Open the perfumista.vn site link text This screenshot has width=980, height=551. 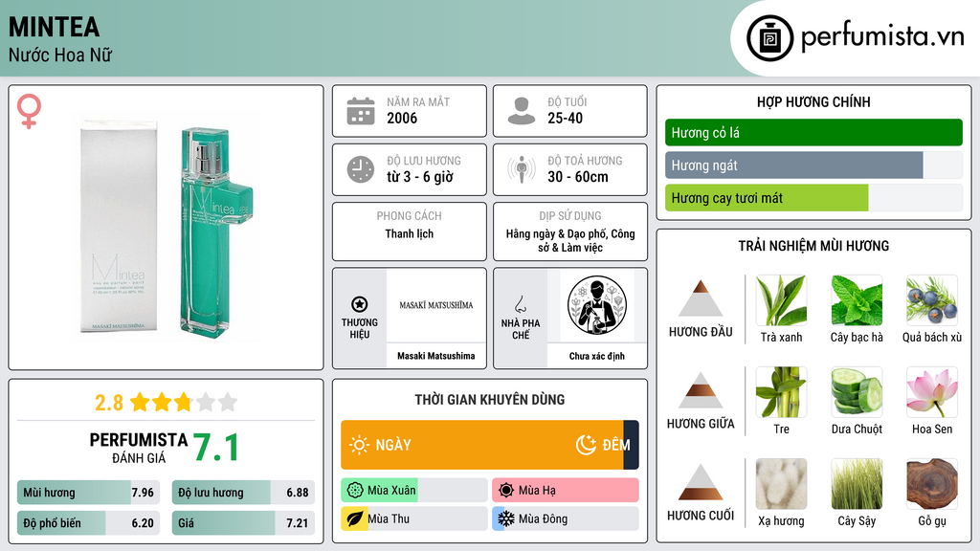[x=882, y=36]
